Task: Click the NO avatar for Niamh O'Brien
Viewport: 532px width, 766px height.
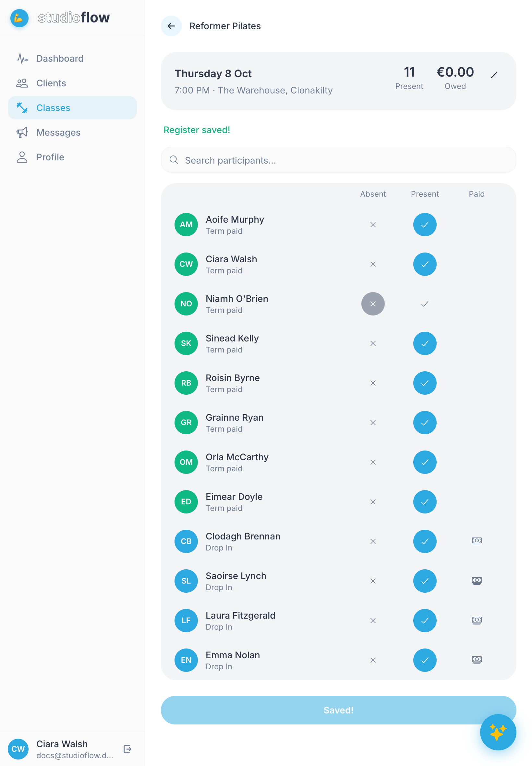Action: [186, 304]
